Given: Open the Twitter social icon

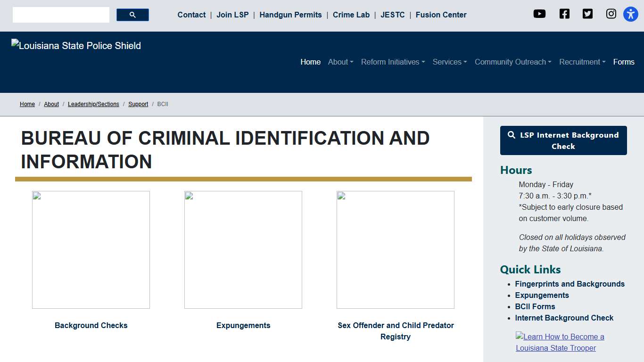Looking at the screenshot, I should [x=587, y=14].
